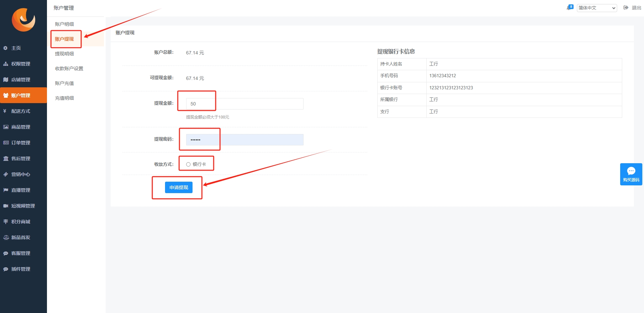Open 直播管理 in sidebar
Screen dimensions: 644x313
[x=21, y=190]
